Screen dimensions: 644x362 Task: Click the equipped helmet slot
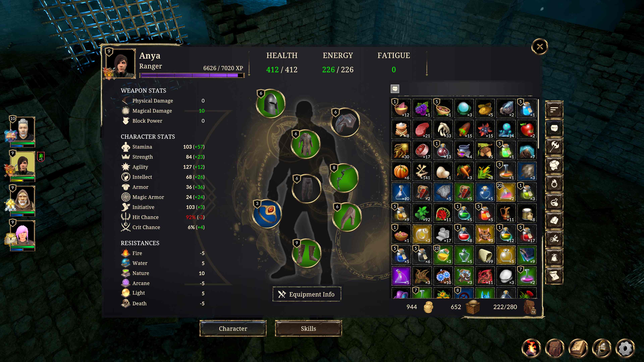point(271,103)
